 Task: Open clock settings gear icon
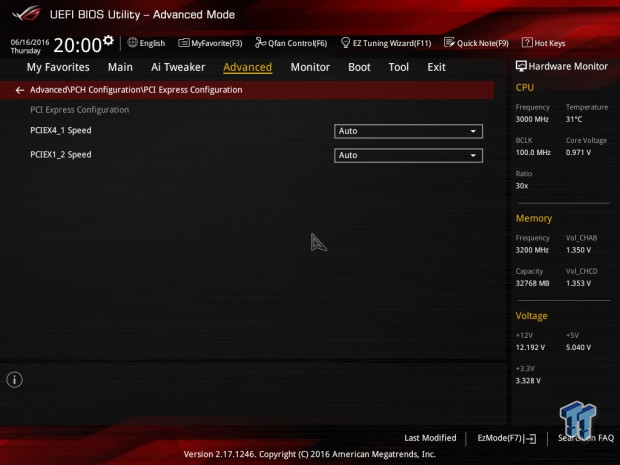(x=108, y=40)
